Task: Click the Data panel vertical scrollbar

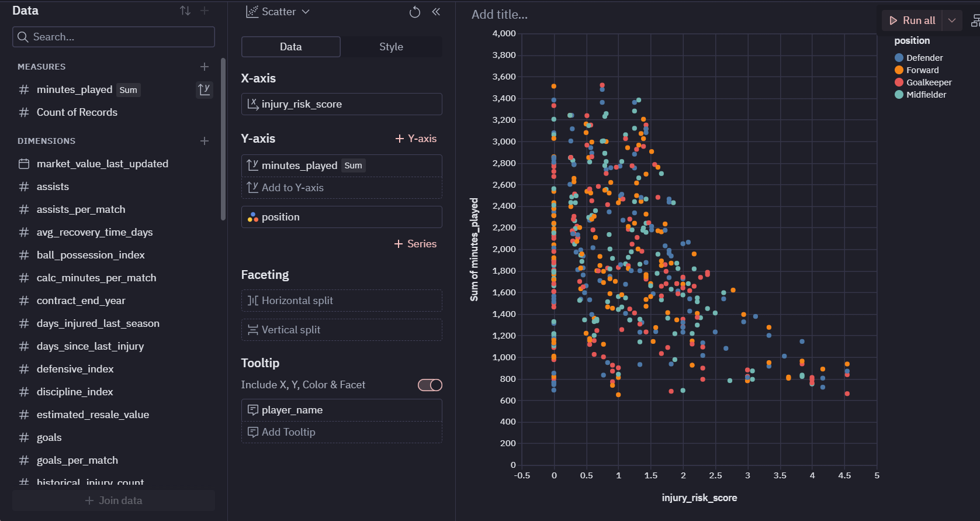Action: pyautogui.click(x=223, y=139)
